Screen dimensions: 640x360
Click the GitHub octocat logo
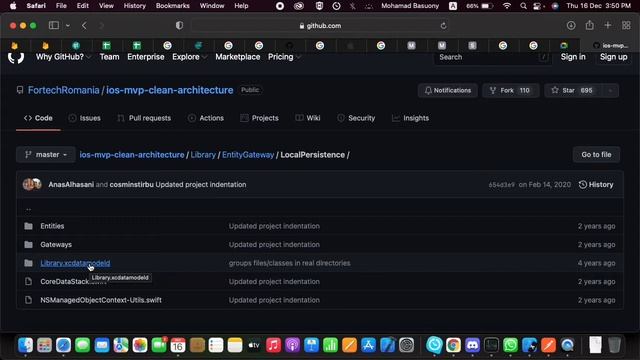click(16, 57)
